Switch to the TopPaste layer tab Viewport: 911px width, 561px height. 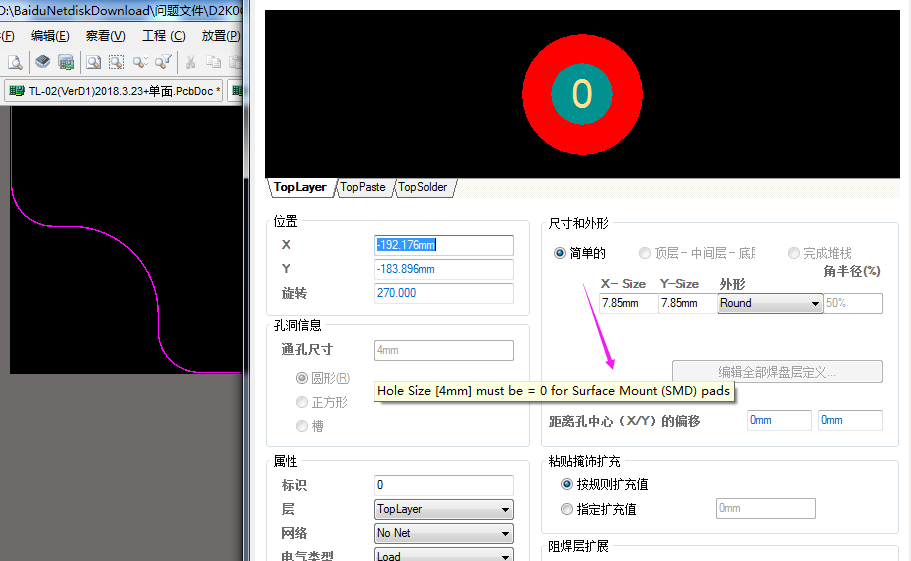pos(362,187)
